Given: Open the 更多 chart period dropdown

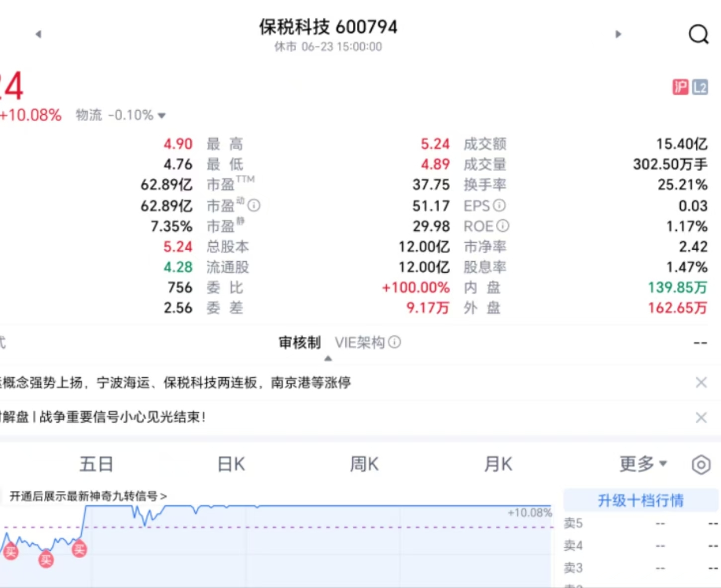Looking at the screenshot, I should pos(643,464).
